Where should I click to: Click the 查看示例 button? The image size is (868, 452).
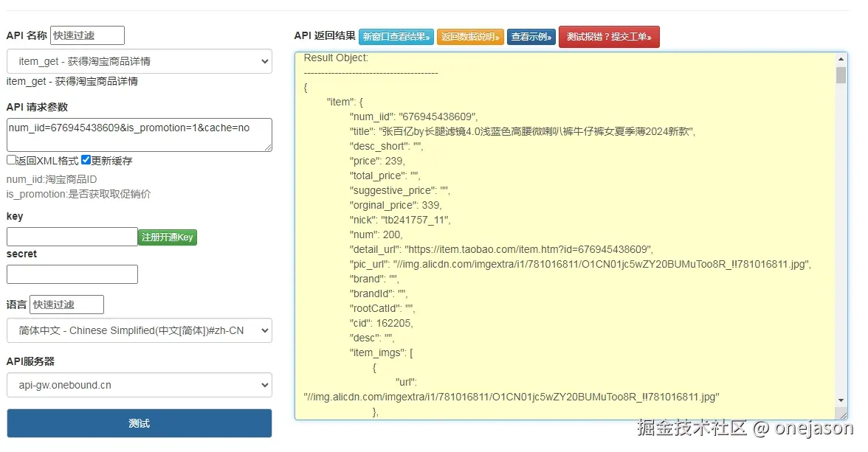(531, 37)
